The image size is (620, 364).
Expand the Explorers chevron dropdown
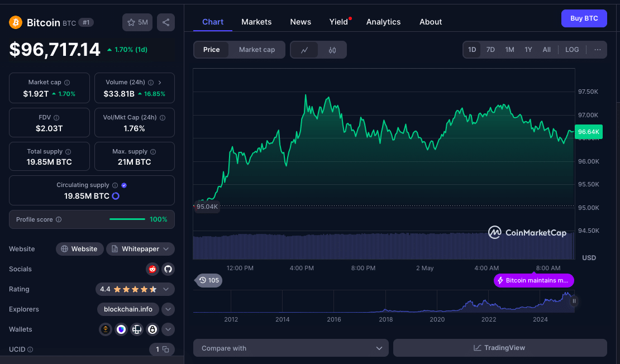[168, 309]
